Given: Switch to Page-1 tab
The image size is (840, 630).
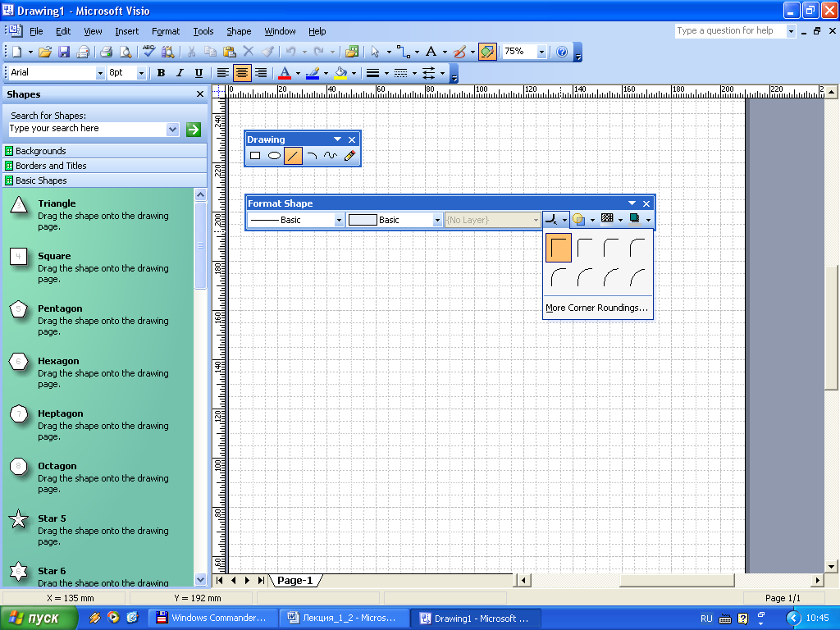Looking at the screenshot, I should point(295,580).
